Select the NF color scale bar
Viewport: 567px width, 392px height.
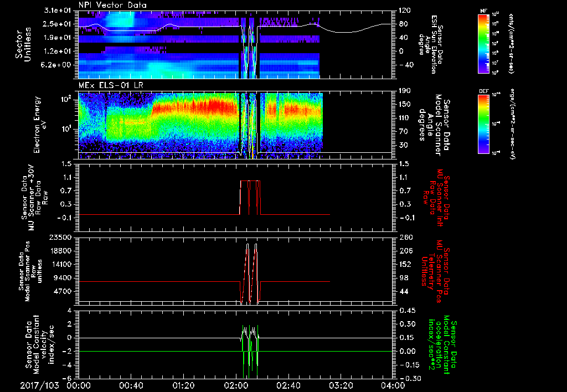point(483,44)
